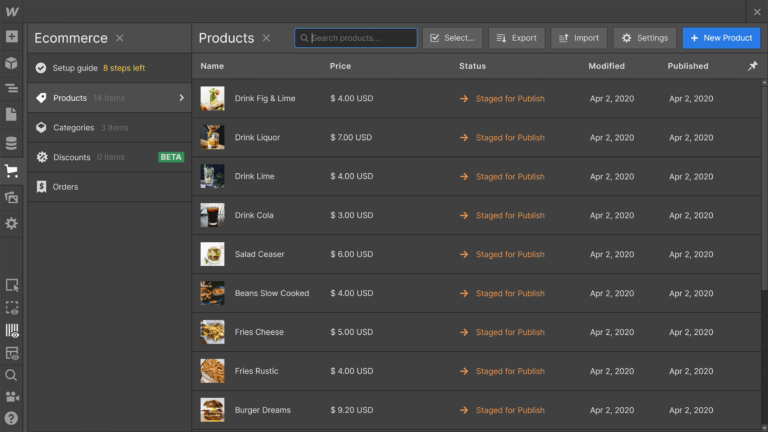Click the Price column header

coord(340,66)
